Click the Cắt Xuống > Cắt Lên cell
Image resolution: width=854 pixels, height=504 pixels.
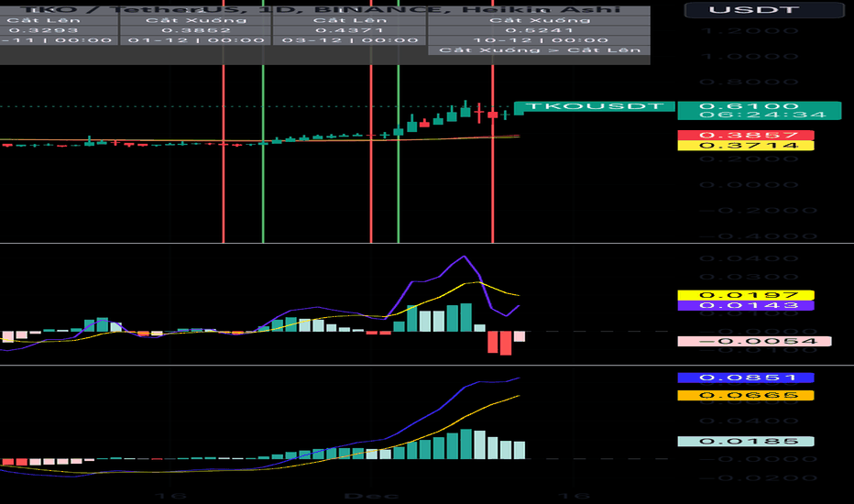point(539,50)
